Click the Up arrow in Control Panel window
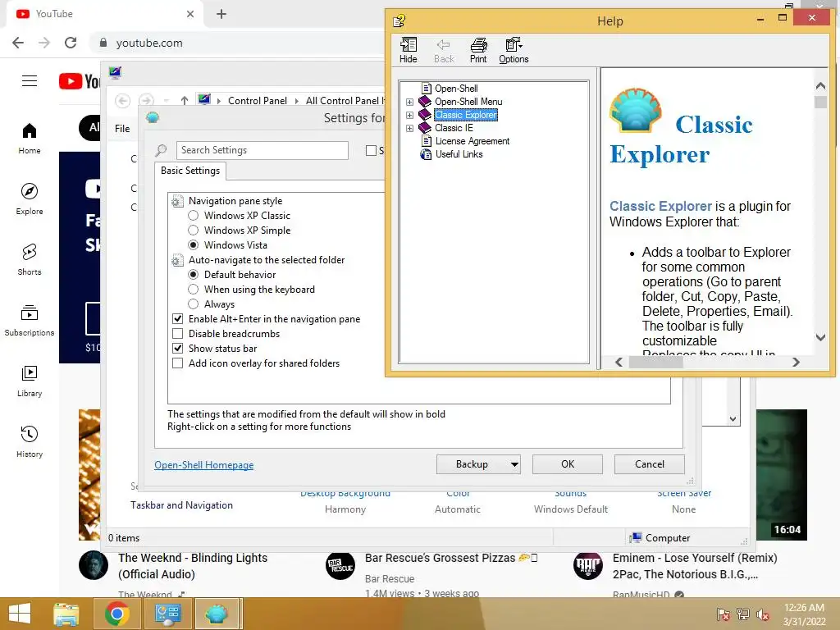The height and width of the screenshot is (630, 840). (x=185, y=100)
